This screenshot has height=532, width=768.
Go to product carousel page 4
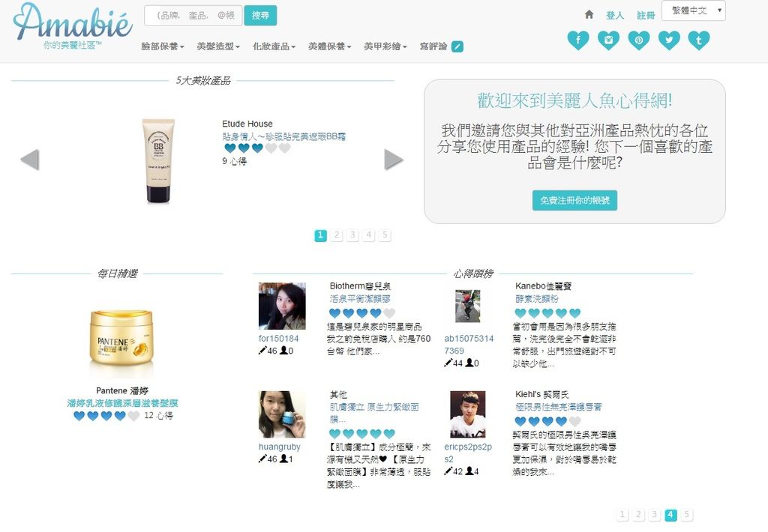[x=369, y=235]
